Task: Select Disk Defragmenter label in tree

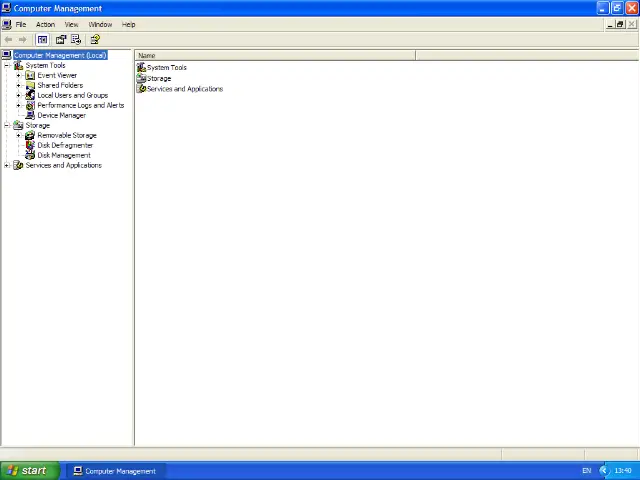Action: pyautogui.click(x=65, y=145)
